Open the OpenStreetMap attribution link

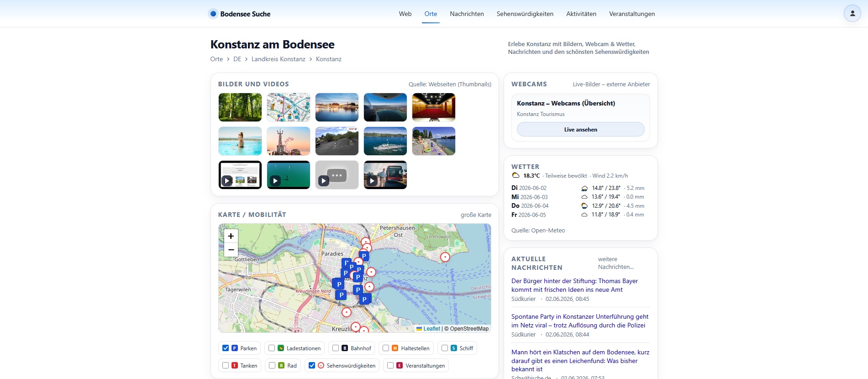pyautogui.click(x=469, y=329)
